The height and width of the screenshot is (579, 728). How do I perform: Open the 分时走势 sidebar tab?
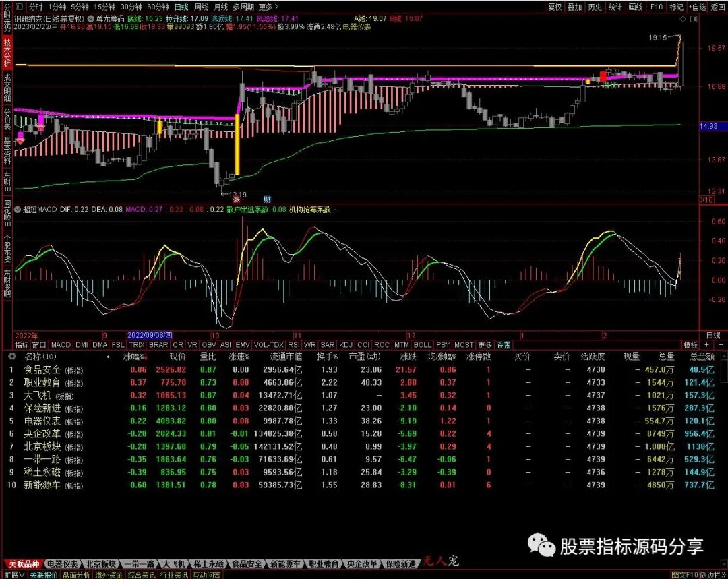[x=7, y=18]
